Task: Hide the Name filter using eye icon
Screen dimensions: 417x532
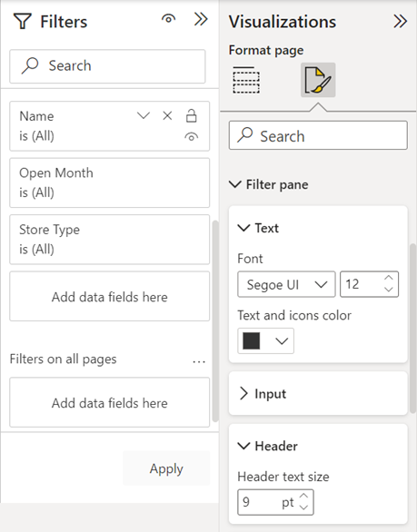Action: 191,137
